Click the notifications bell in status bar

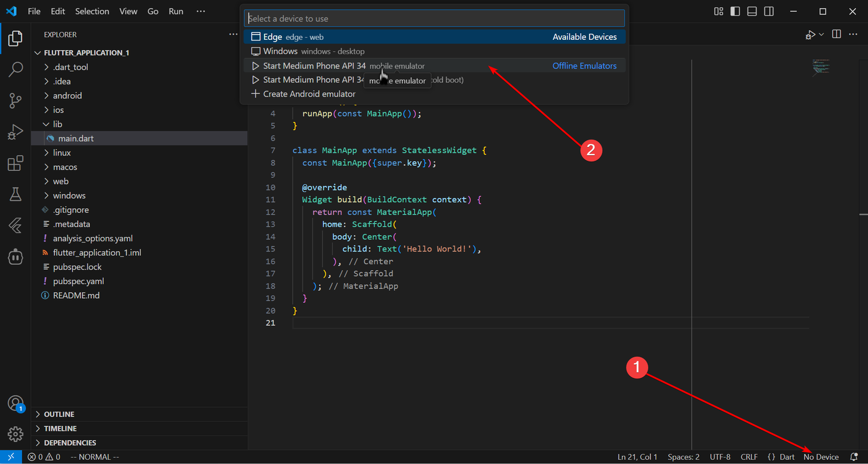[x=854, y=457]
